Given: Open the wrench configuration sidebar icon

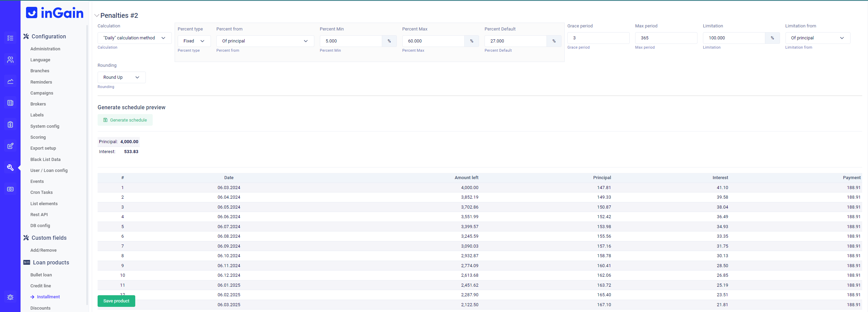Looking at the screenshot, I should point(10,167).
